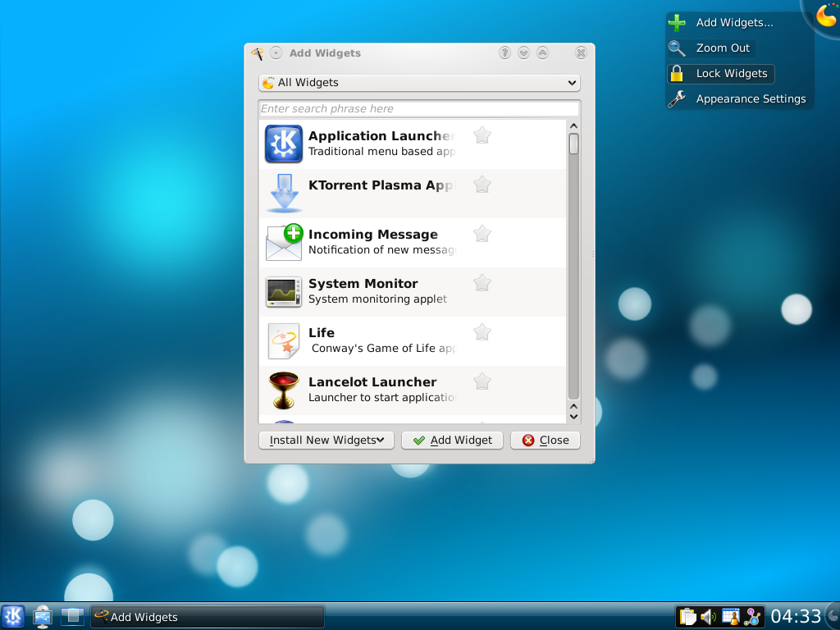The image size is (840, 630).
Task: Select the Life widget icon
Action: [x=284, y=340]
